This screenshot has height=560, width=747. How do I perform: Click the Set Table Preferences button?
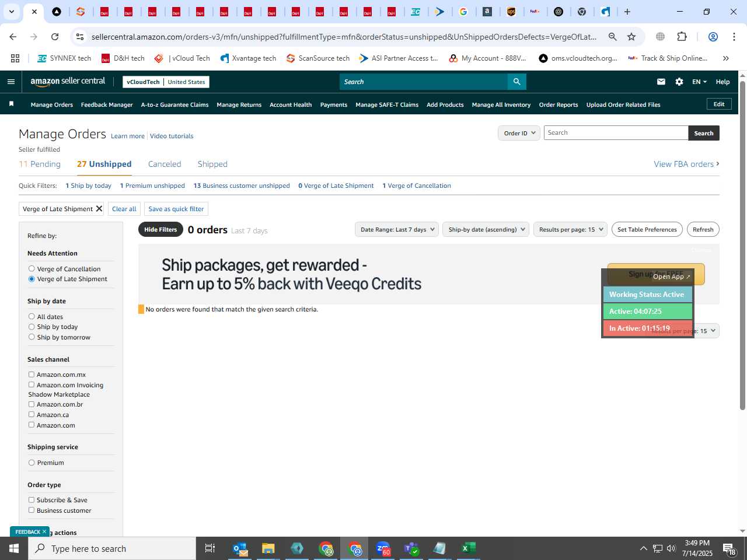click(x=647, y=229)
